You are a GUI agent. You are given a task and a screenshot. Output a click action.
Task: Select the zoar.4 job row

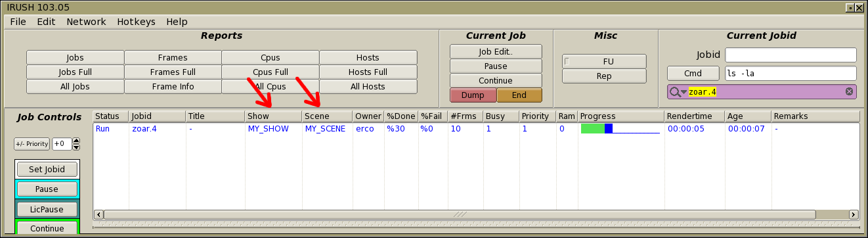tap(476, 129)
